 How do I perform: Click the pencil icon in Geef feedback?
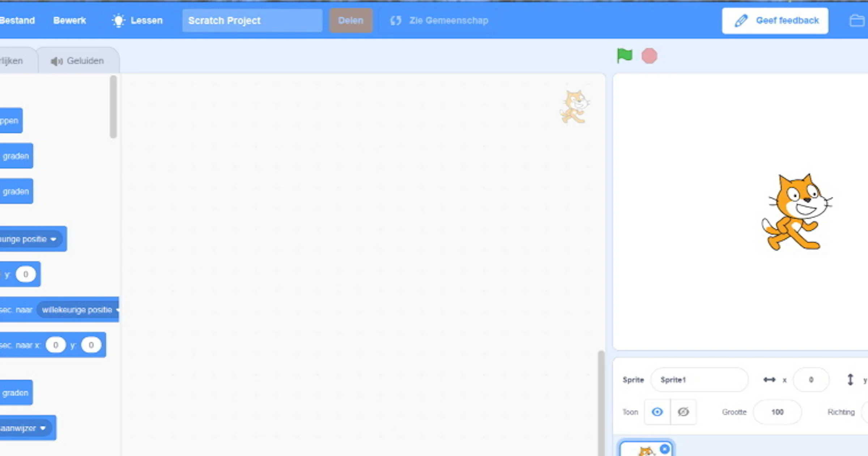coord(741,21)
